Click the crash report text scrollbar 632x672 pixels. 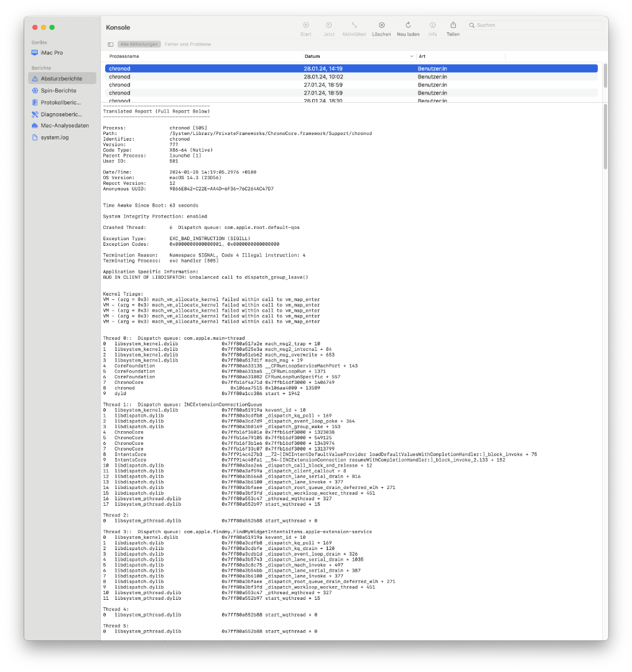point(605,137)
